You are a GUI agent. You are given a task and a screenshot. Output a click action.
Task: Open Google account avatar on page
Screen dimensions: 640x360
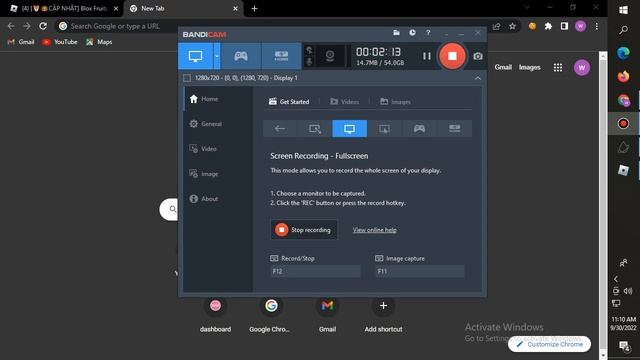coord(582,67)
